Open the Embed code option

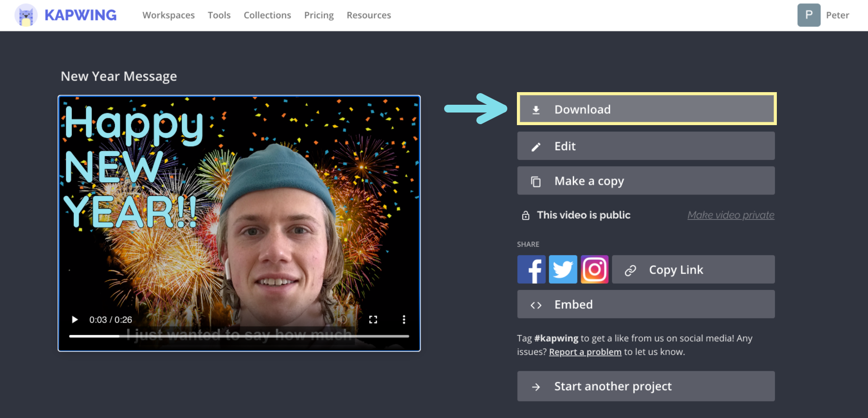[x=646, y=305]
